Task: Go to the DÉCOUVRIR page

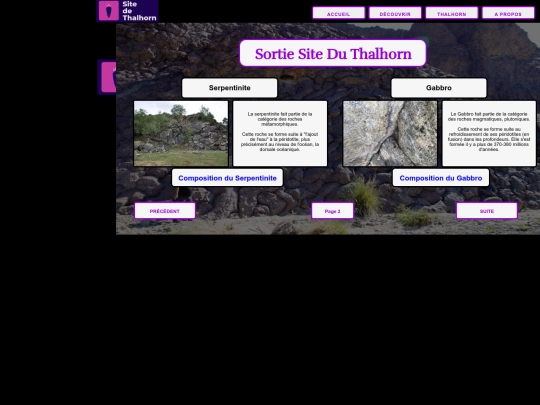Action: point(395,13)
